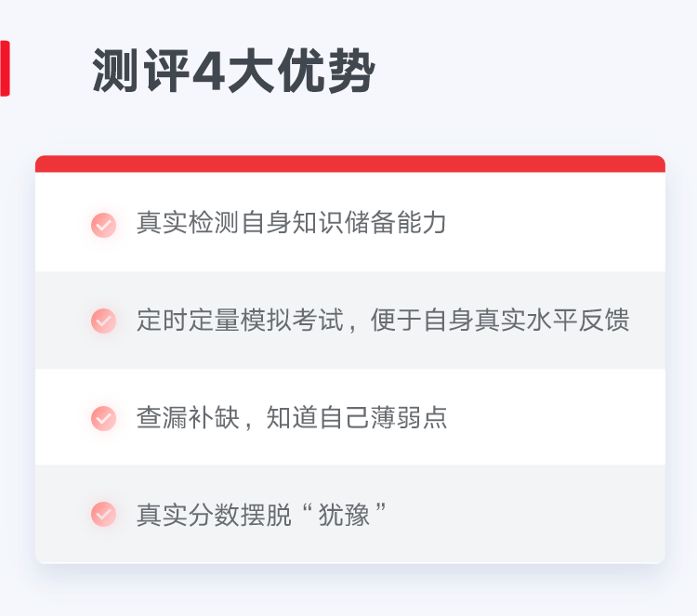The image size is (697, 616).
Task: Select the words 查漏补缺
Action: 188,418
